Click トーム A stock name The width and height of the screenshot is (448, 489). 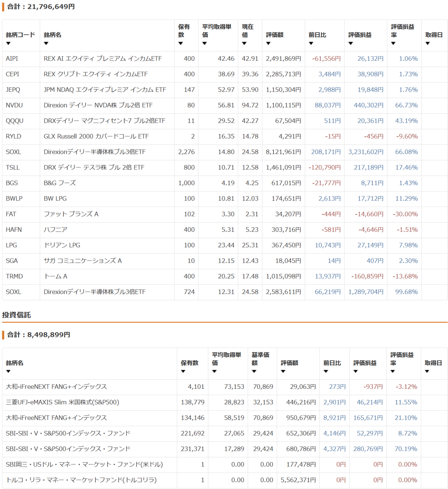[55, 276]
